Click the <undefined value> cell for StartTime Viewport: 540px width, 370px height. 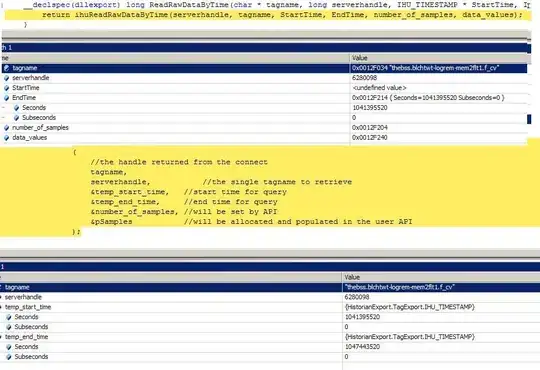click(380, 88)
